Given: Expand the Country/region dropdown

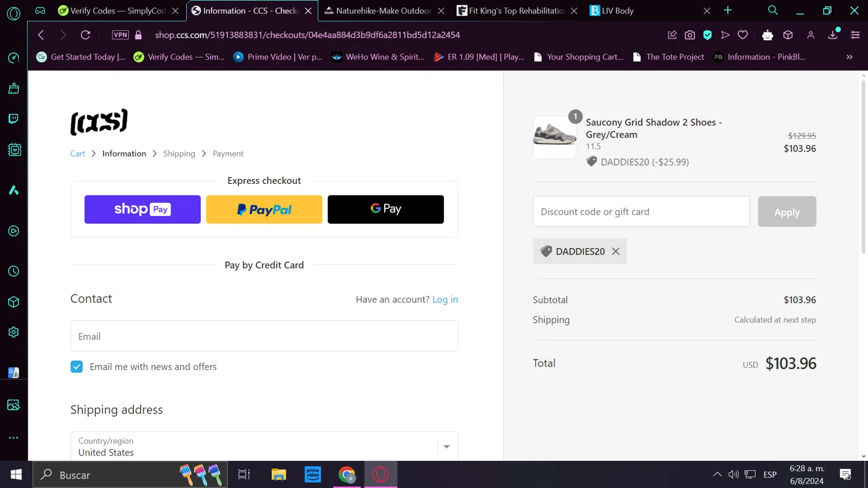Looking at the screenshot, I should click(264, 446).
